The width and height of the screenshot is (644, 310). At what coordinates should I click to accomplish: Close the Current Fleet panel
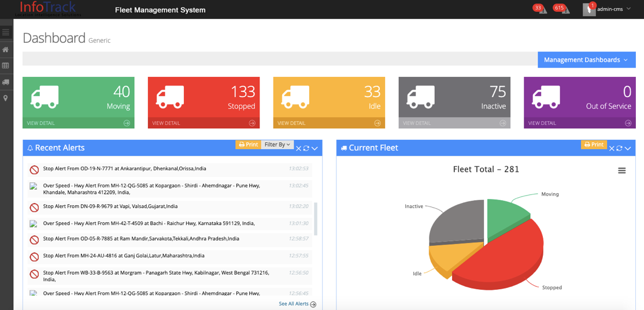[x=612, y=149]
